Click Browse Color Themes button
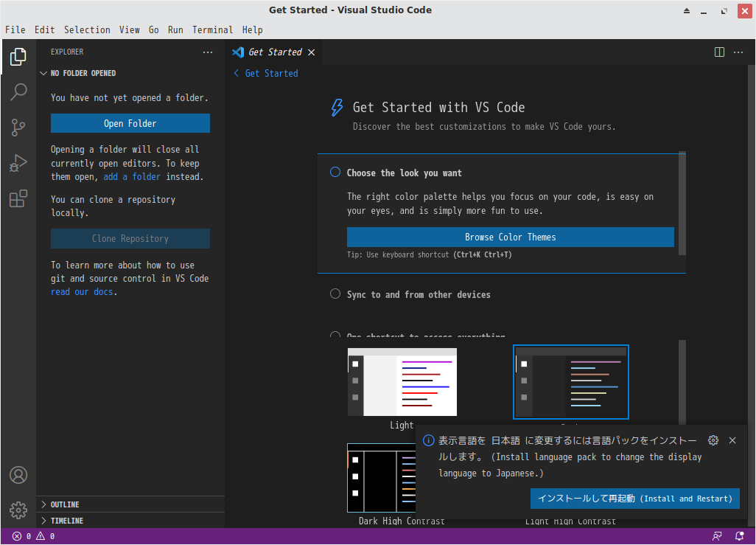The image size is (756, 545). (x=510, y=237)
